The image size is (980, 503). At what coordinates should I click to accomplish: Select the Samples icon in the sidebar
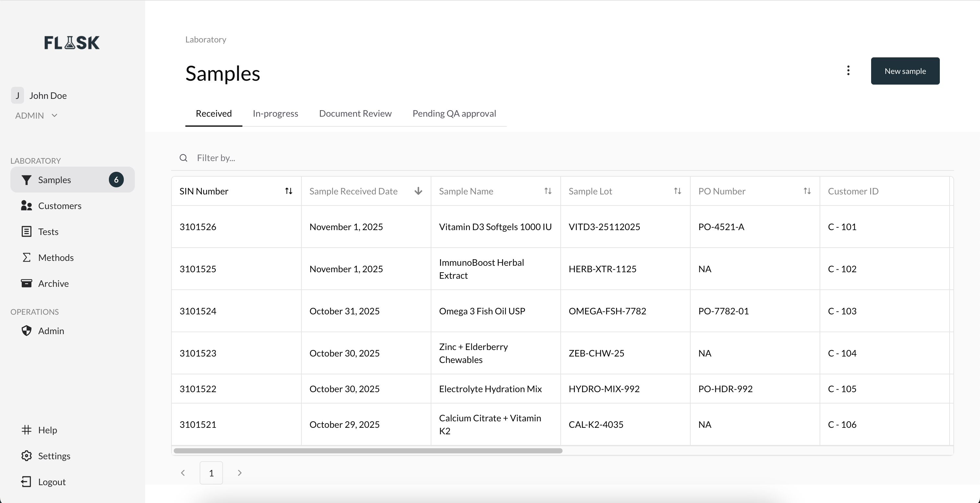coord(26,180)
